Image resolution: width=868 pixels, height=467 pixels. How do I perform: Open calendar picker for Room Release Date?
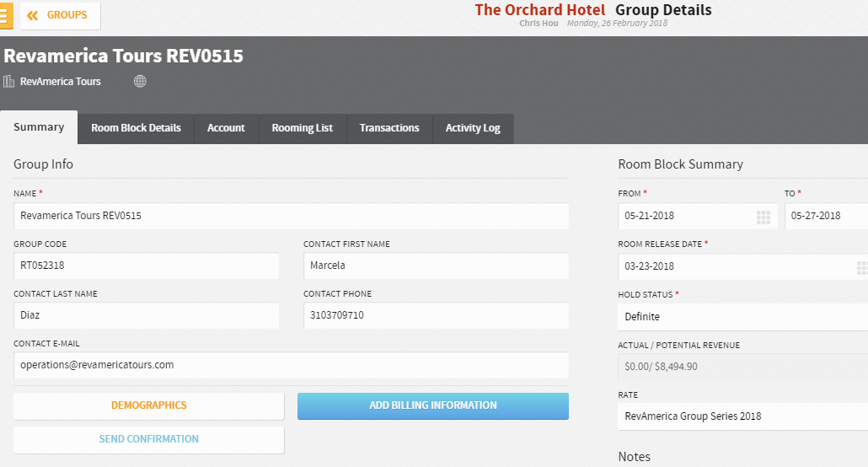[862, 268]
